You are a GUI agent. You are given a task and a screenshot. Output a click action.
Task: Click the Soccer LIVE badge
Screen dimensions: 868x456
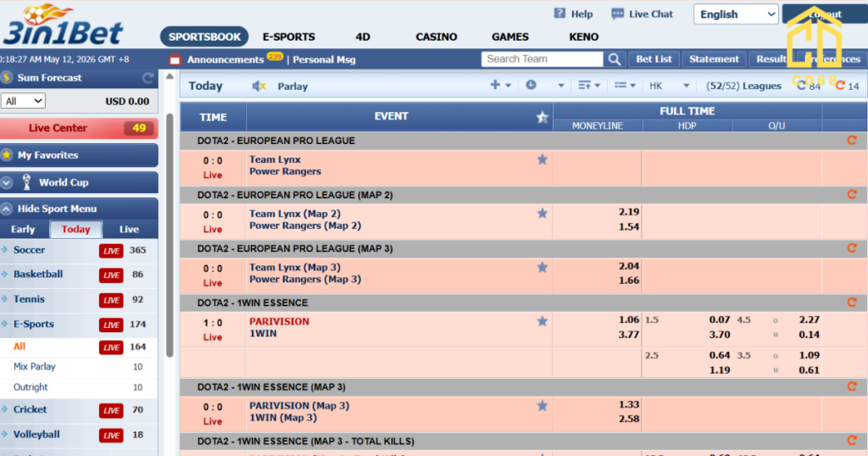pyautogui.click(x=111, y=251)
